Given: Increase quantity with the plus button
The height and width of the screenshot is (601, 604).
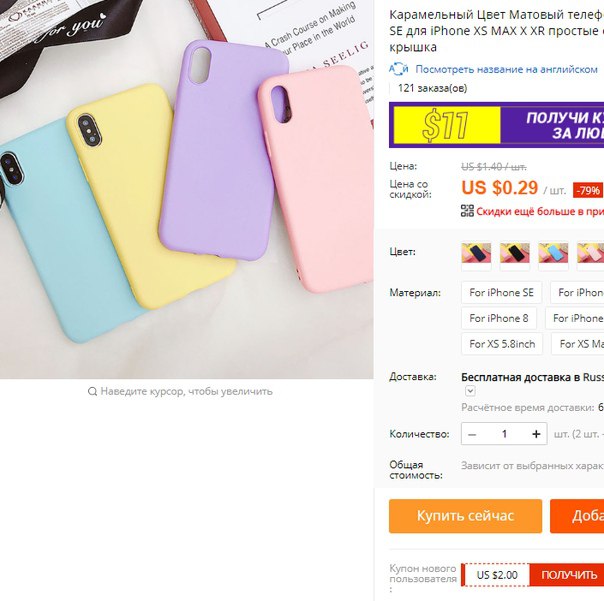Looking at the screenshot, I should [536, 434].
